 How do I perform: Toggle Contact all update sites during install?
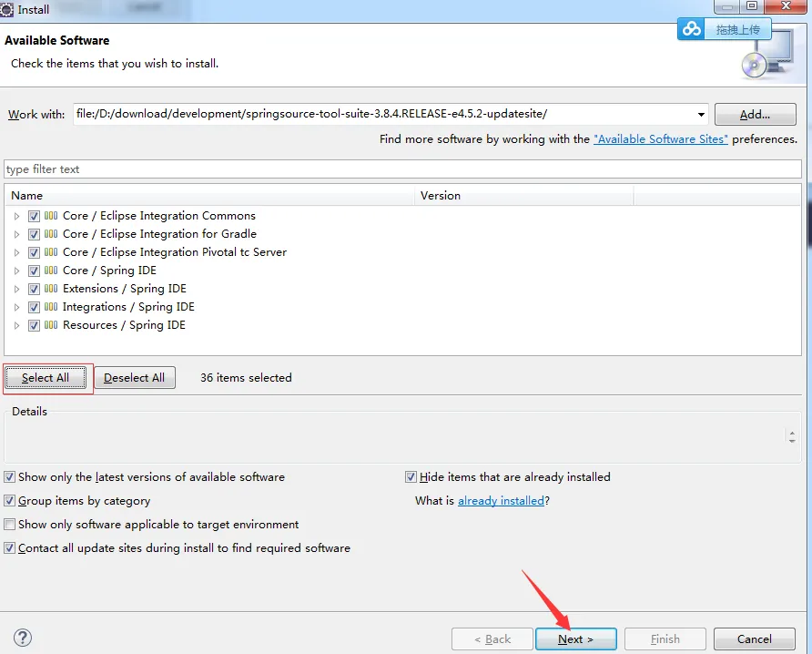coord(9,547)
